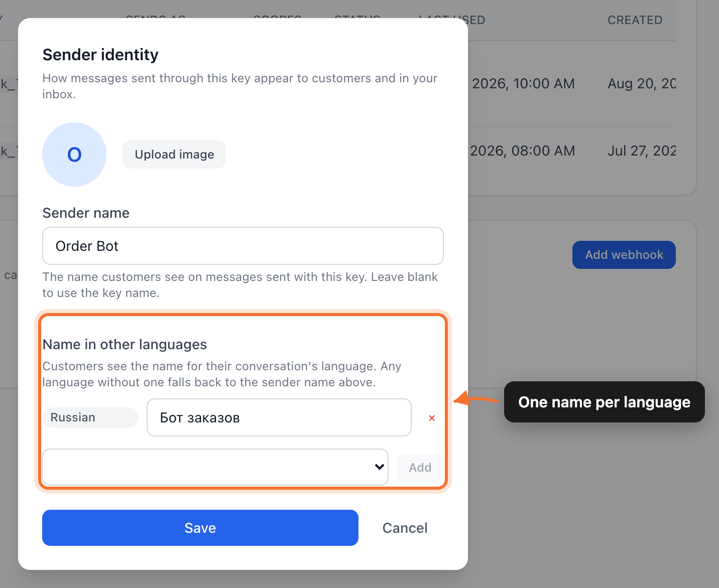Click the Russian language tag
This screenshot has height=588, width=719.
90,417
